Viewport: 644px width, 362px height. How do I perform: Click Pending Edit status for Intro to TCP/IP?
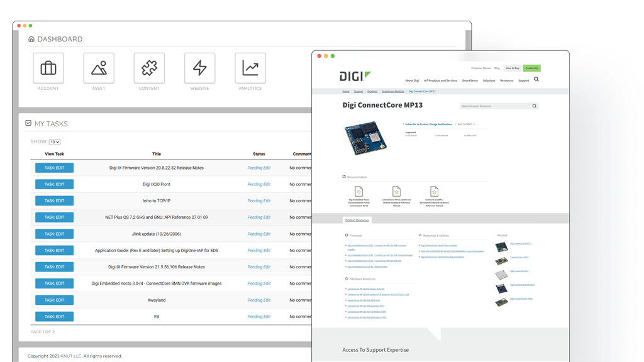point(258,200)
